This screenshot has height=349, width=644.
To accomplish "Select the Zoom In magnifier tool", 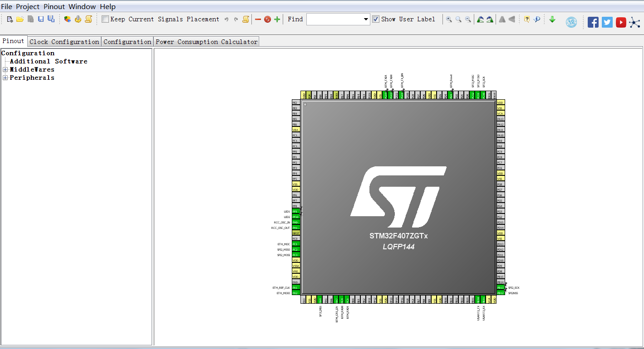I will point(448,19).
